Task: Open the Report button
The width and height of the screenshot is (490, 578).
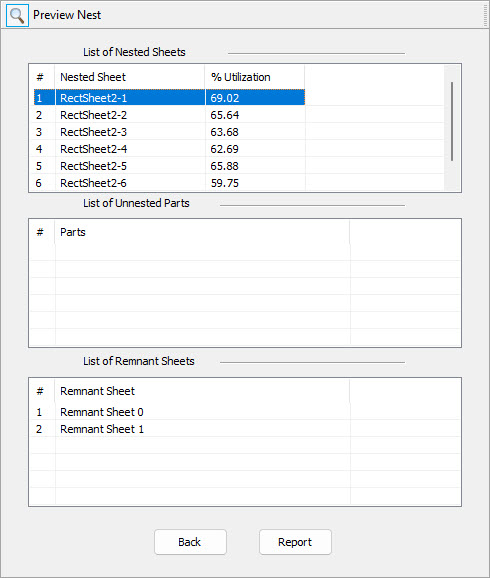Action: coord(295,542)
